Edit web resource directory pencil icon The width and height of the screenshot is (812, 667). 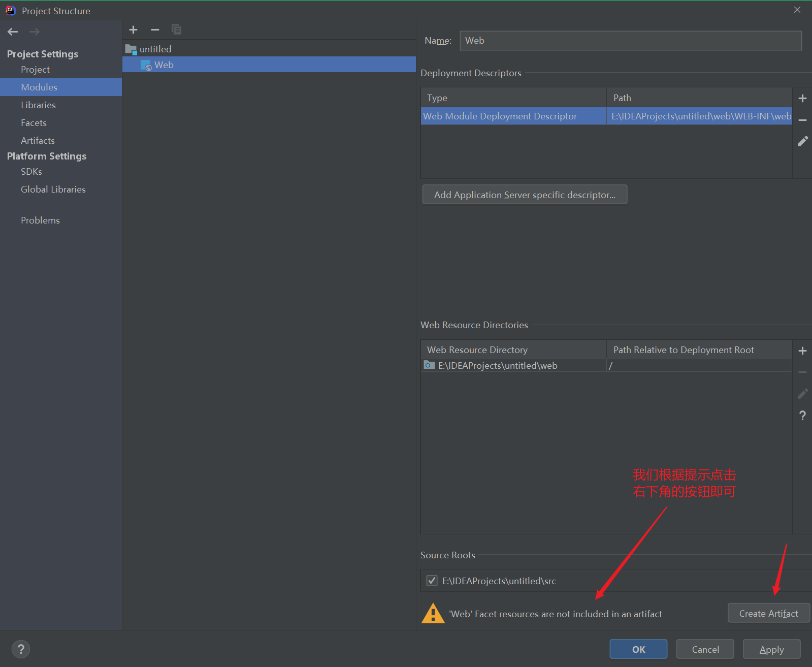[802, 394]
